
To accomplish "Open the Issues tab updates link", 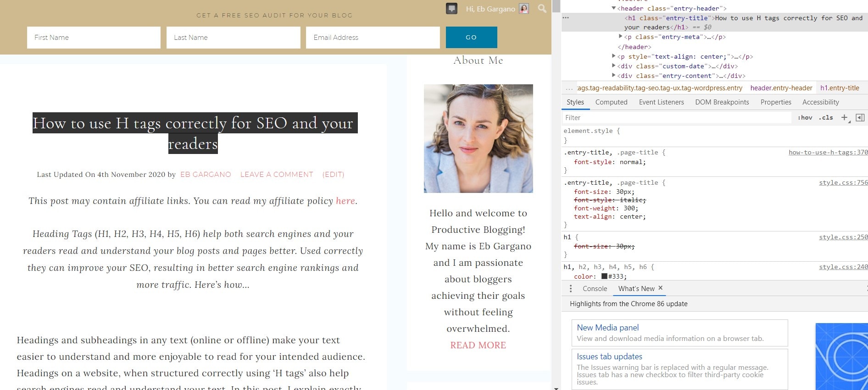I will (x=609, y=357).
